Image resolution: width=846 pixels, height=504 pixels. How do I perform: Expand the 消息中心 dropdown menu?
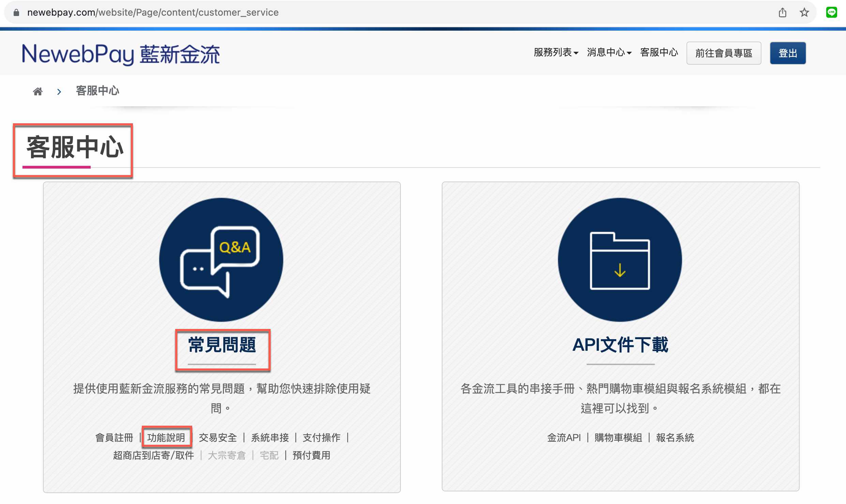[609, 53]
